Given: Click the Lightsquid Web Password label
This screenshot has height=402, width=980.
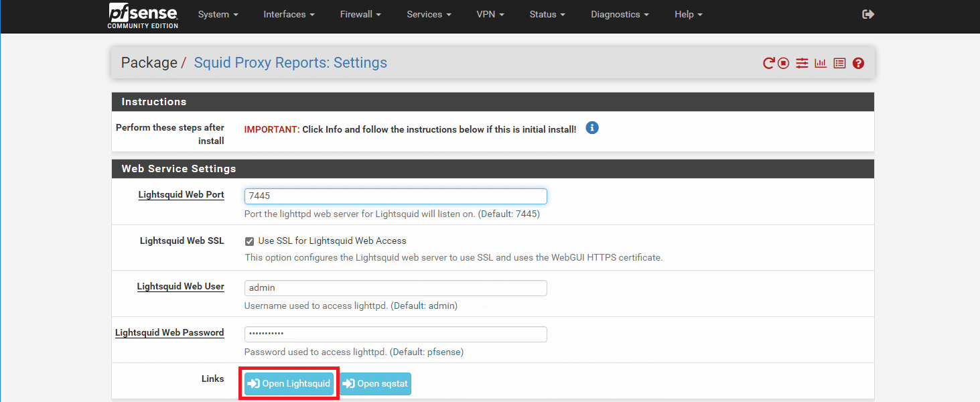Looking at the screenshot, I should click(169, 332).
